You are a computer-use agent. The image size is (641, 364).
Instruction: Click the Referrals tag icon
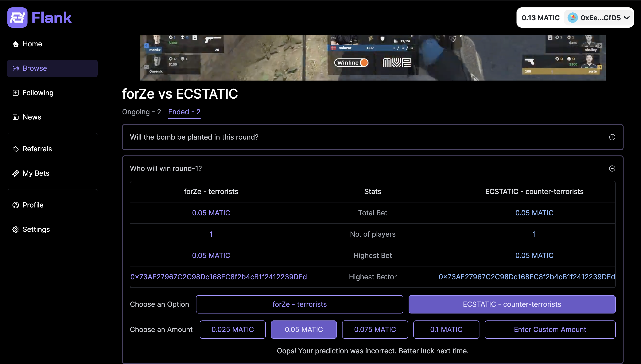click(15, 149)
